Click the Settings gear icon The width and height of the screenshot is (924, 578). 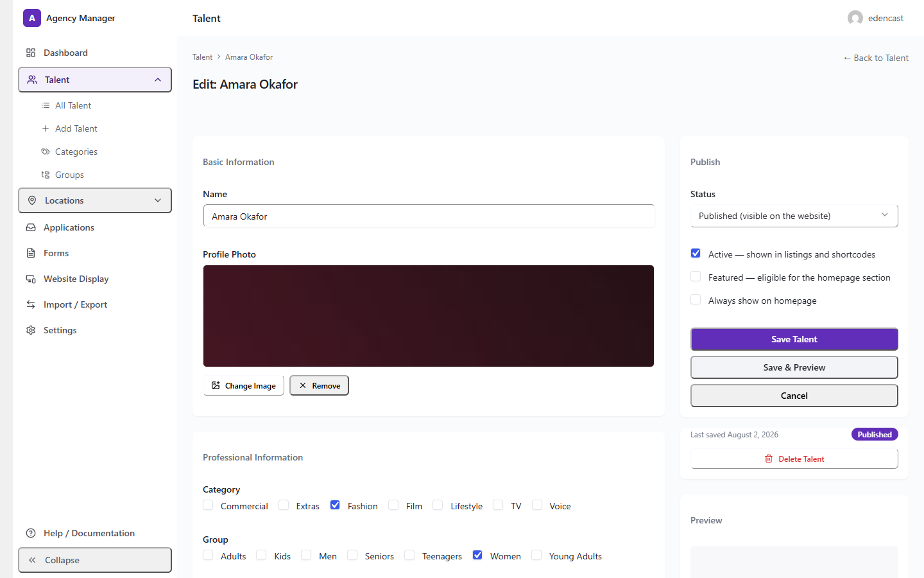tap(31, 330)
